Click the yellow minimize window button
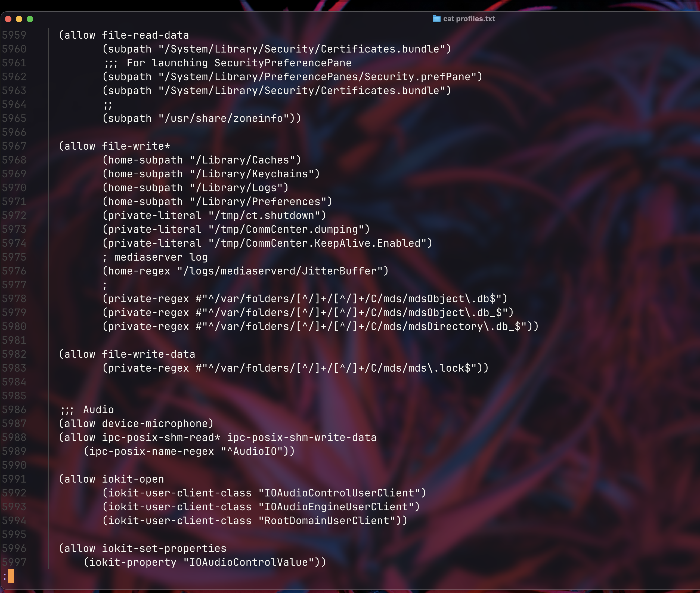 point(19,19)
